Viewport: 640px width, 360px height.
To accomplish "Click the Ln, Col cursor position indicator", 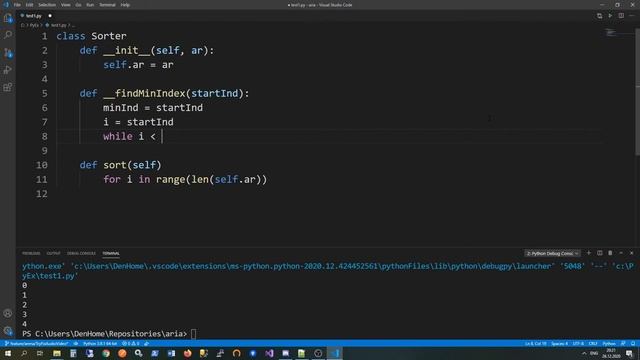I will pyautogui.click(x=536, y=344).
